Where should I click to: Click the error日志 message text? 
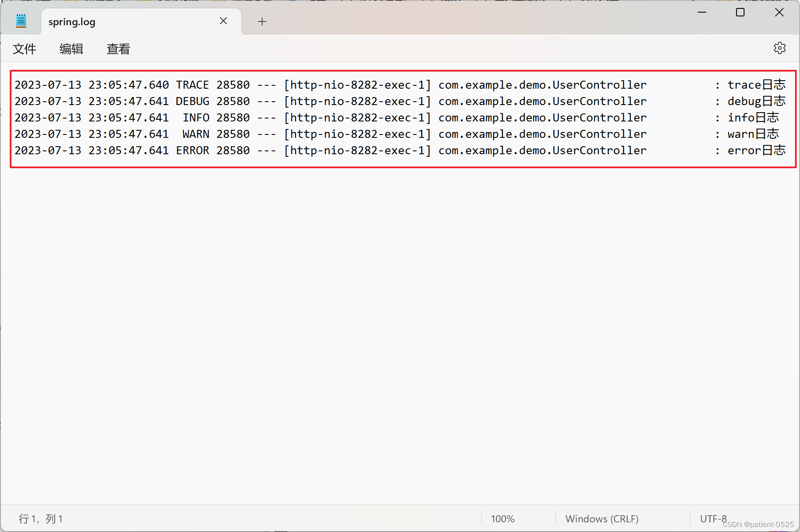(x=757, y=150)
